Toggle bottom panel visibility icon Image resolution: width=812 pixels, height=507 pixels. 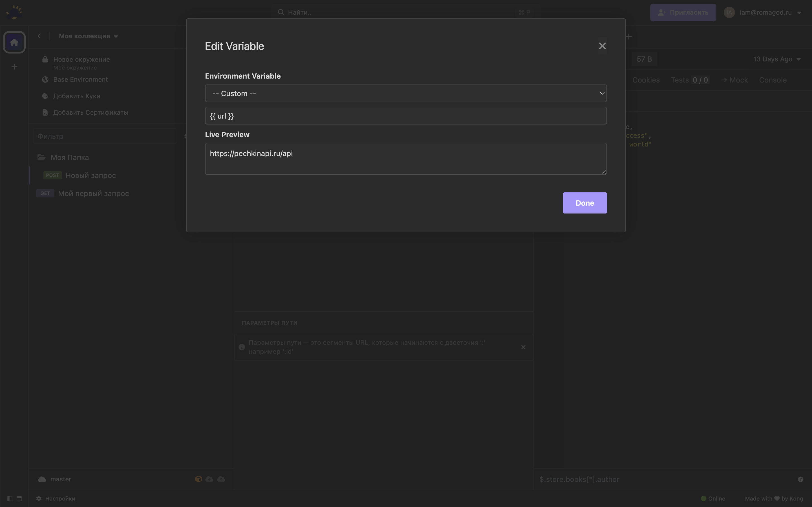tap(19, 499)
